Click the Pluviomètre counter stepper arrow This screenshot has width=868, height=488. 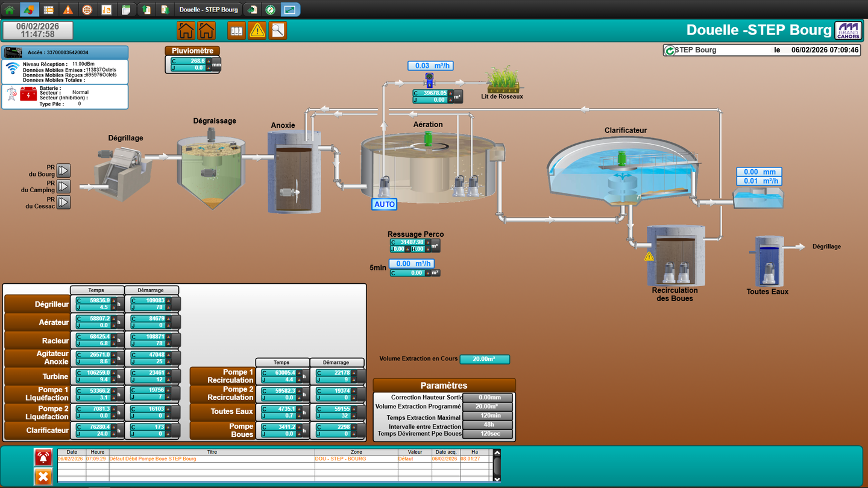coord(209,61)
